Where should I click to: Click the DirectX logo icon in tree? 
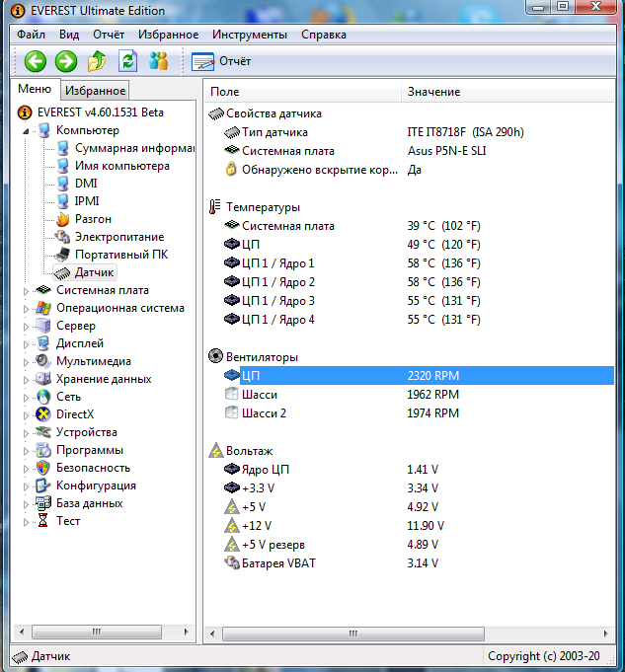[43, 414]
